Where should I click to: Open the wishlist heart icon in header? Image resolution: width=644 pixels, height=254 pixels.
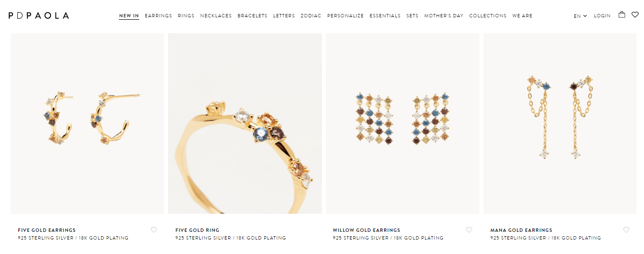[x=635, y=15]
